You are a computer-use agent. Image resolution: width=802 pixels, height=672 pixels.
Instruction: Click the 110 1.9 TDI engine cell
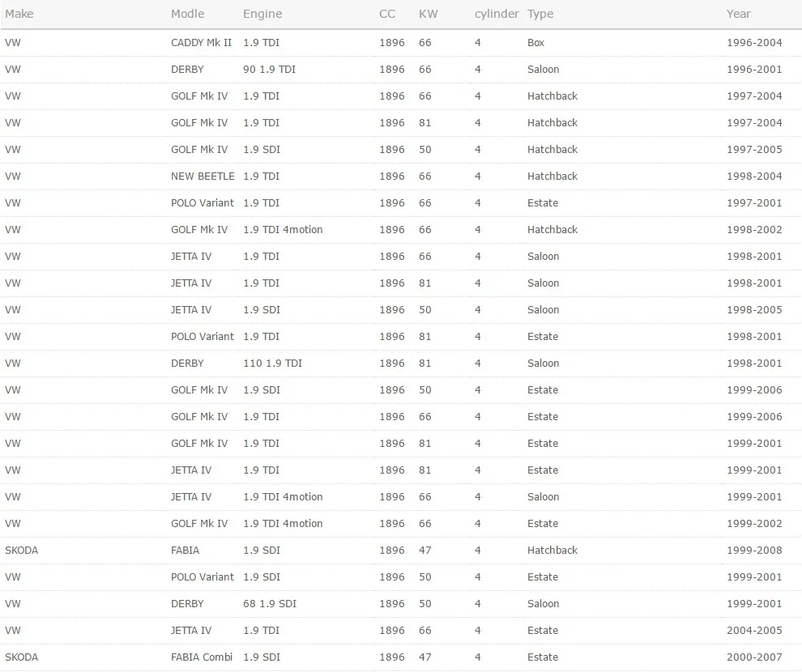273,364
